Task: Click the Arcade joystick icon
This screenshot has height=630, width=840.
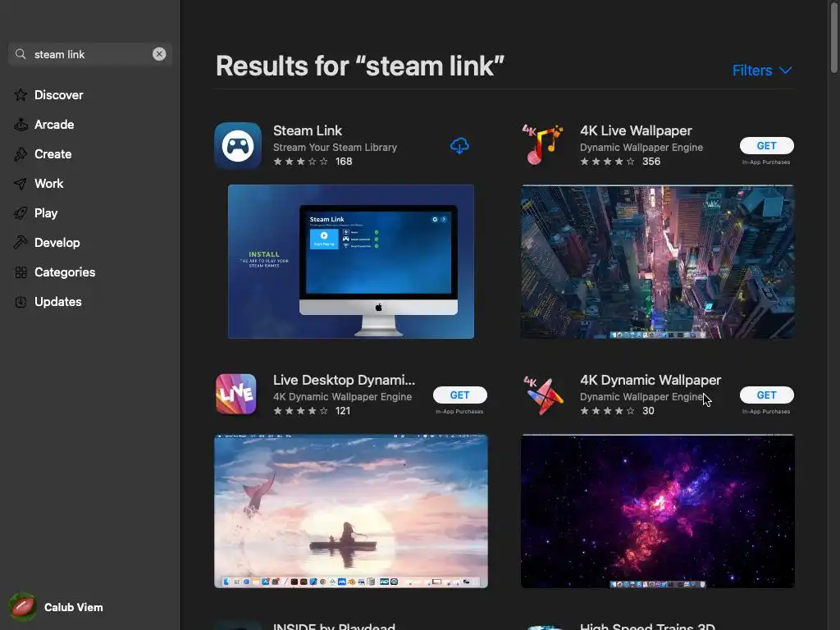Action: click(x=21, y=125)
